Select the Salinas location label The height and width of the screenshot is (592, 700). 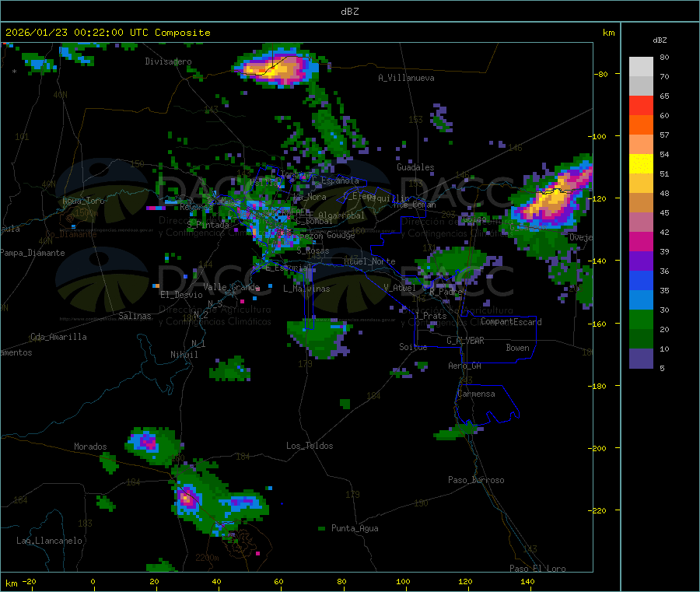coord(137,316)
